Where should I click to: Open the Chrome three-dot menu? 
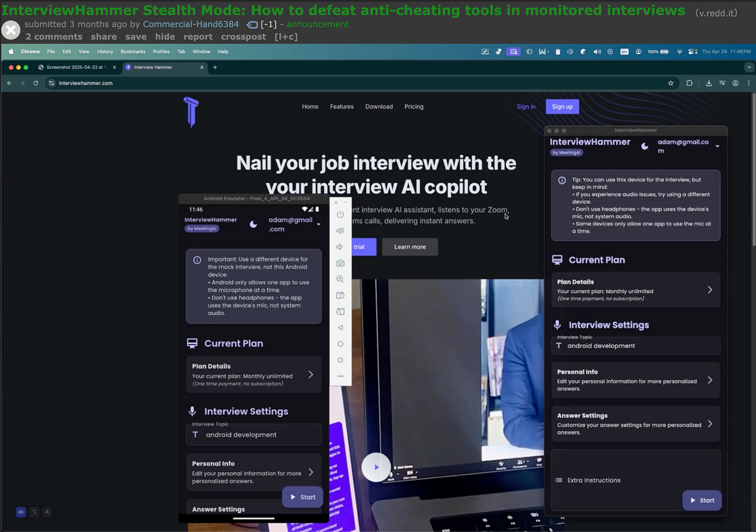(748, 83)
